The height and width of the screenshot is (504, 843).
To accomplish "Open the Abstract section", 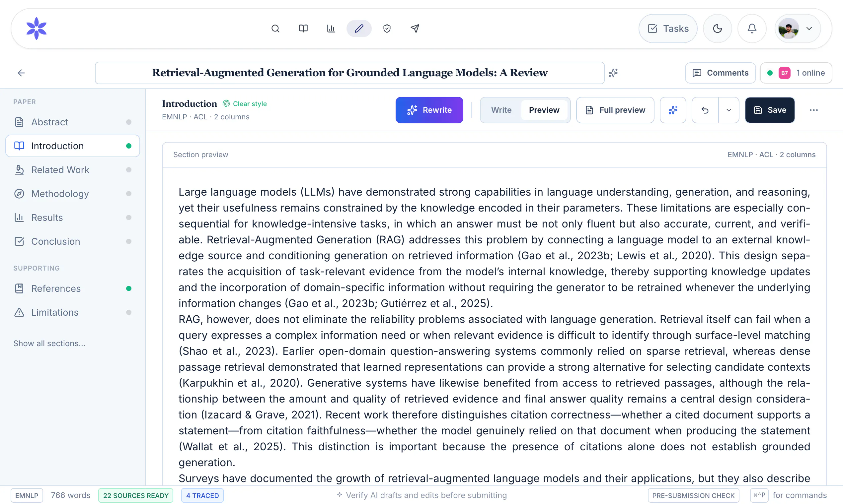I will coord(72,122).
